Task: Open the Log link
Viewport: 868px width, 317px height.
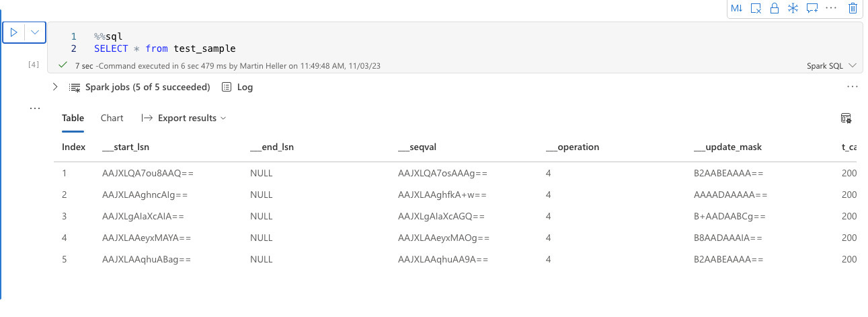Action: (237, 87)
